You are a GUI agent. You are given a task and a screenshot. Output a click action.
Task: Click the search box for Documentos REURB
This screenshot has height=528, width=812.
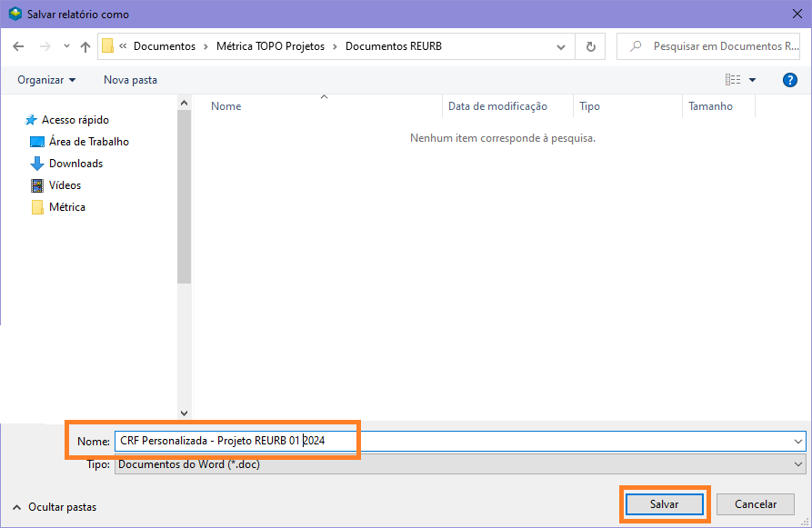coord(707,46)
